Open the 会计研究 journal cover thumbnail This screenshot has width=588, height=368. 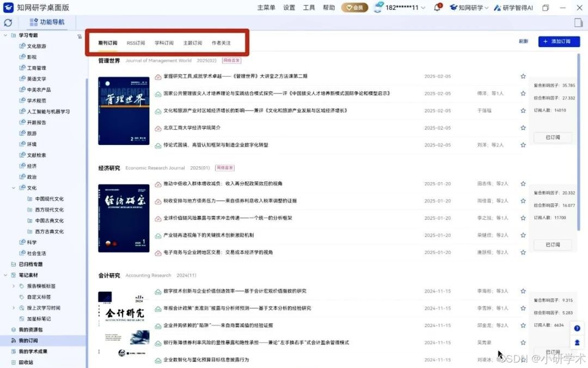tap(124, 324)
